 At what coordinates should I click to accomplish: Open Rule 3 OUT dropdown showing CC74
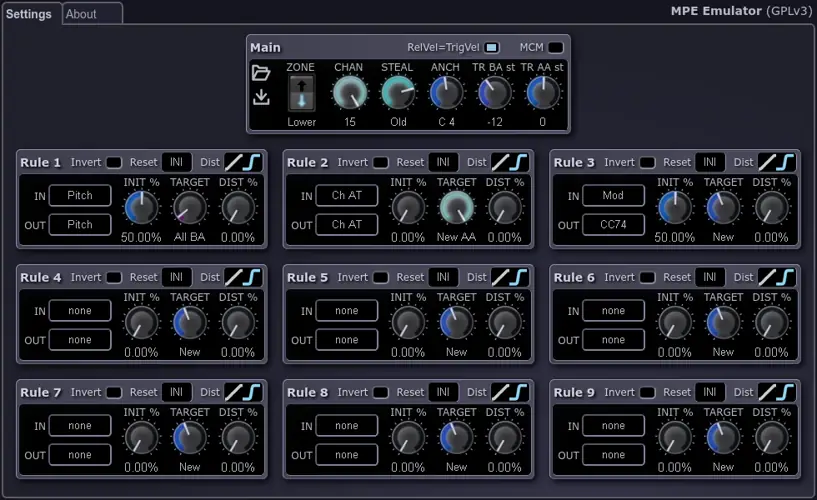[613, 225]
